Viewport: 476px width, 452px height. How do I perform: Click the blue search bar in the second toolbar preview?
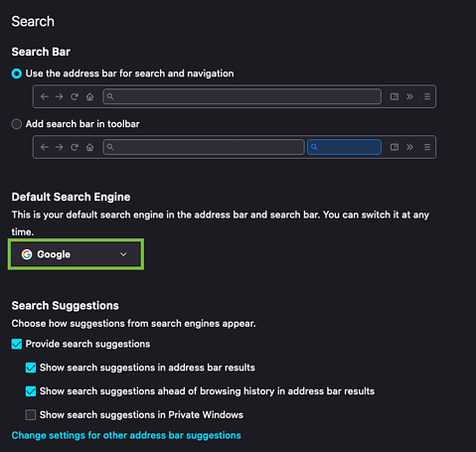[344, 147]
